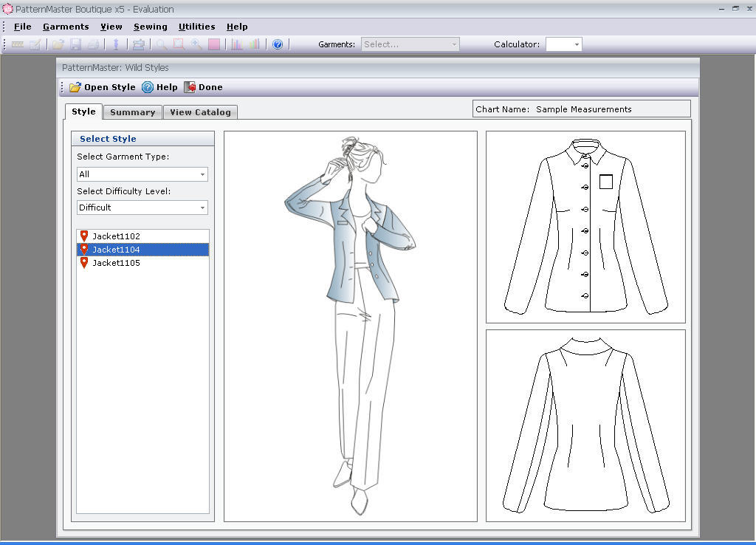Viewport: 756px width, 545px height.
Task: Click the first bar chart toolbar icon
Action: [237, 44]
